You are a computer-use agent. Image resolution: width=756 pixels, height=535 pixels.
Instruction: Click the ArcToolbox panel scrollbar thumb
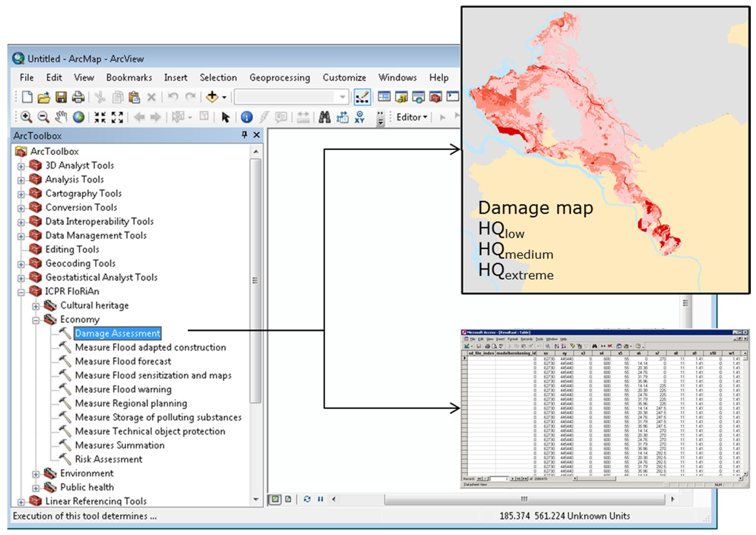point(255,281)
